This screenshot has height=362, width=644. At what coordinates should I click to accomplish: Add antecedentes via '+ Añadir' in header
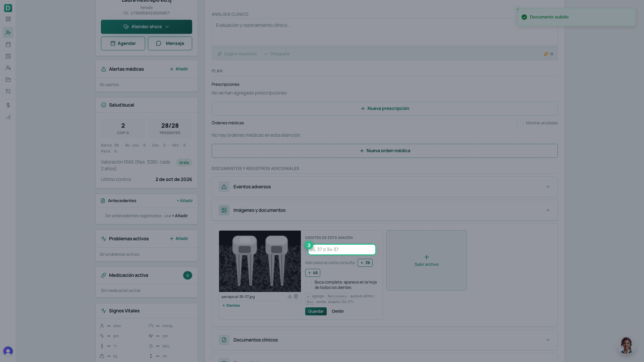(185, 201)
